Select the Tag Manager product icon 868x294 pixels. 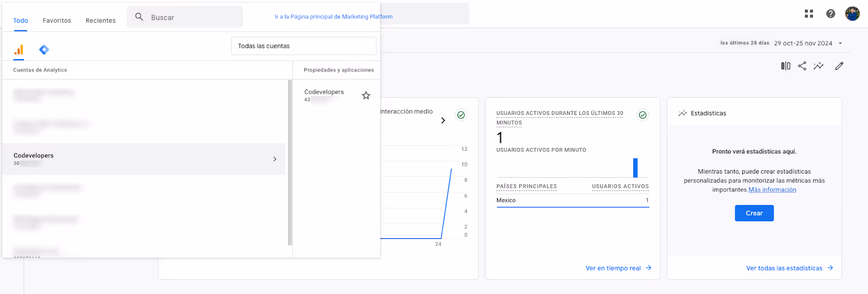click(44, 50)
